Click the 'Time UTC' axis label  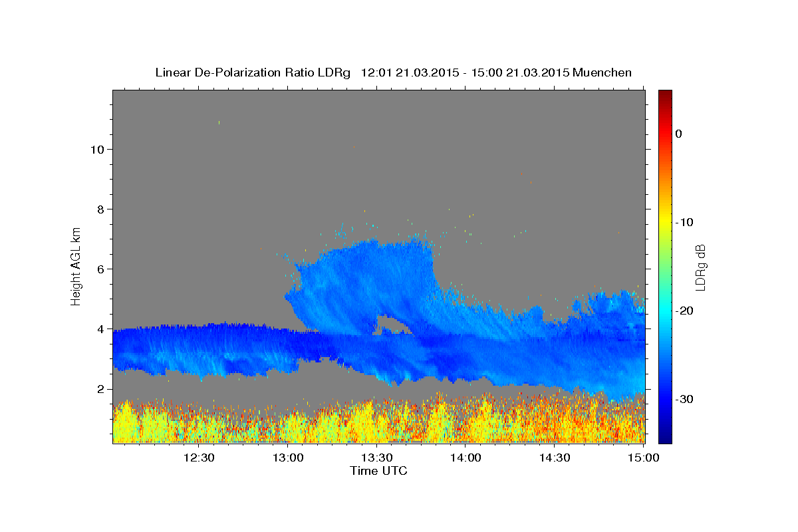tap(378, 471)
